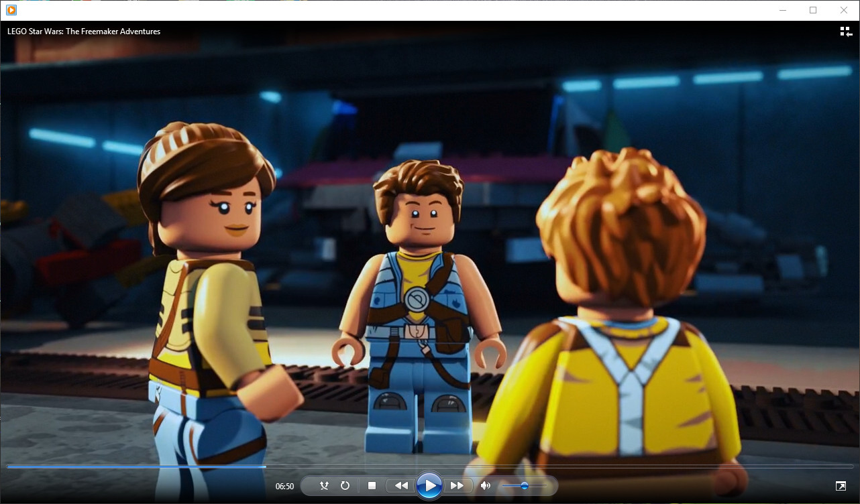Screen dimensions: 860x504
Task: Turn shuffle on in playback controls
Action: (x=325, y=486)
